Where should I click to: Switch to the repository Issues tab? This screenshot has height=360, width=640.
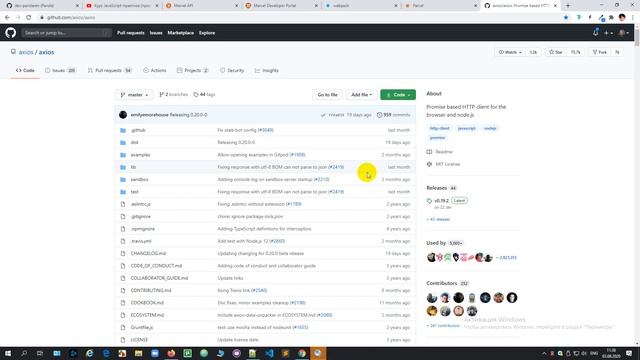pyautogui.click(x=60, y=70)
